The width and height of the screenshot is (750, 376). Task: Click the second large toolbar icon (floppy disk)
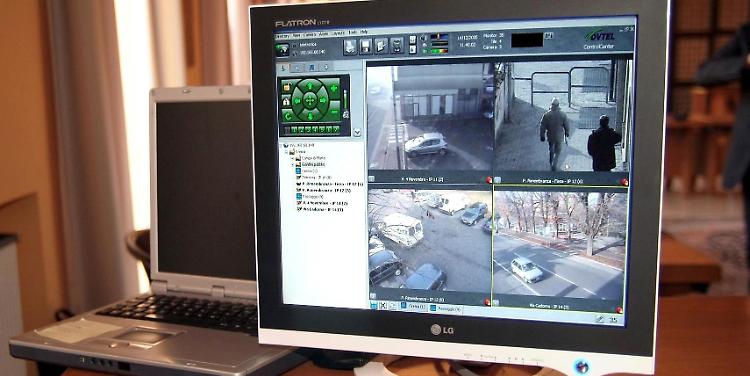[x=366, y=46]
